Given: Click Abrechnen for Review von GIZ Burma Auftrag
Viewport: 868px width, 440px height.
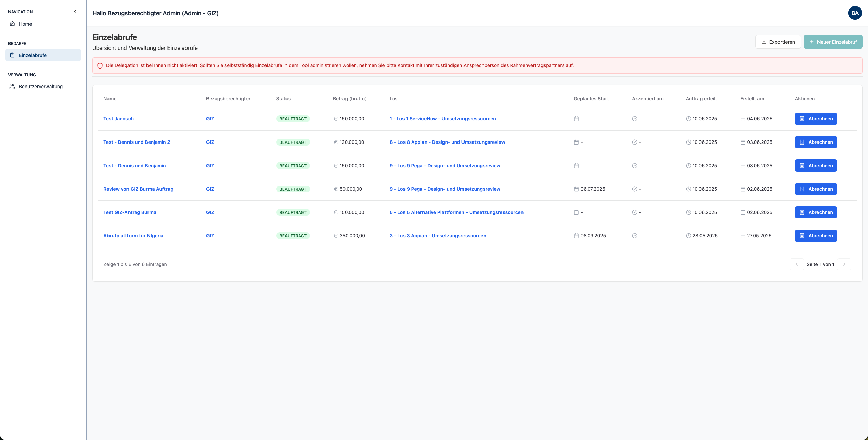Looking at the screenshot, I should click(x=816, y=189).
